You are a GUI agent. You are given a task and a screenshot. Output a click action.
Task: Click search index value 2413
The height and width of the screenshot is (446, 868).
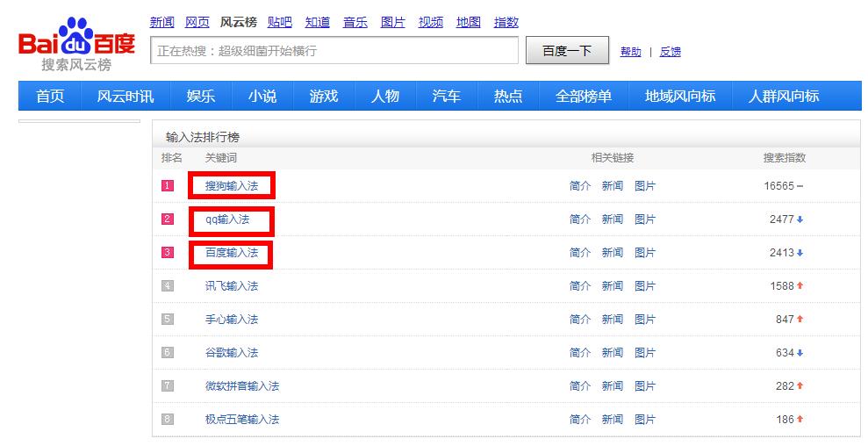coord(782,253)
